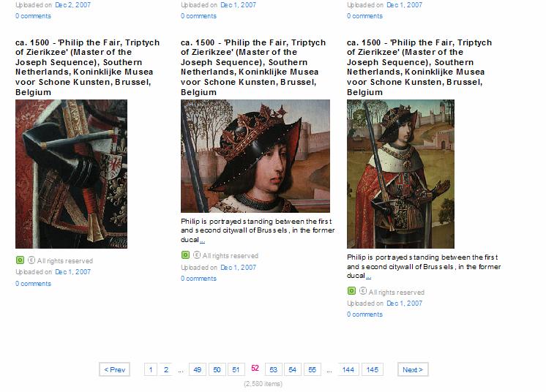
Task: Open 0 comments under armor detail photo
Action: tap(33, 284)
